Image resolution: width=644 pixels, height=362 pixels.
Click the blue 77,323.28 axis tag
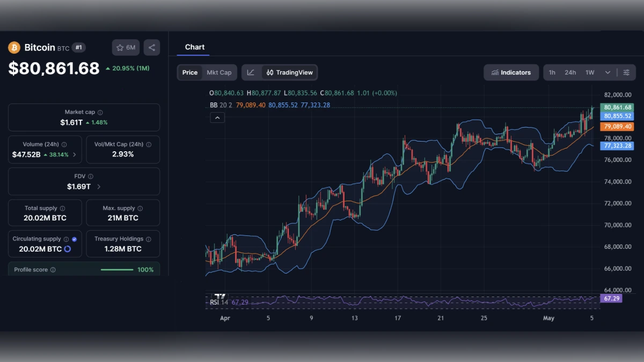617,146
